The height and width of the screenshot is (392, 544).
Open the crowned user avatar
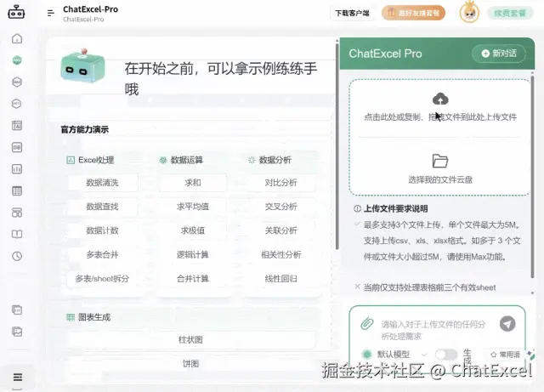[x=469, y=13]
